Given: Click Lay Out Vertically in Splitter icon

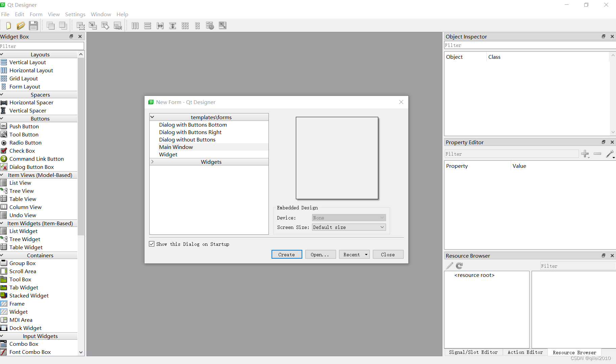Looking at the screenshot, I should (x=173, y=26).
